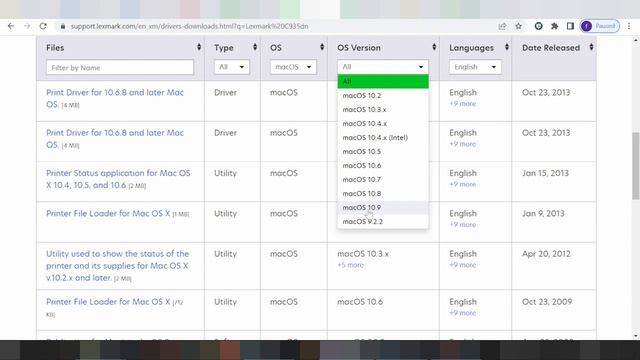This screenshot has width=640, height=360.
Task: Select macOS 10.6 option
Action: coord(383,165)
